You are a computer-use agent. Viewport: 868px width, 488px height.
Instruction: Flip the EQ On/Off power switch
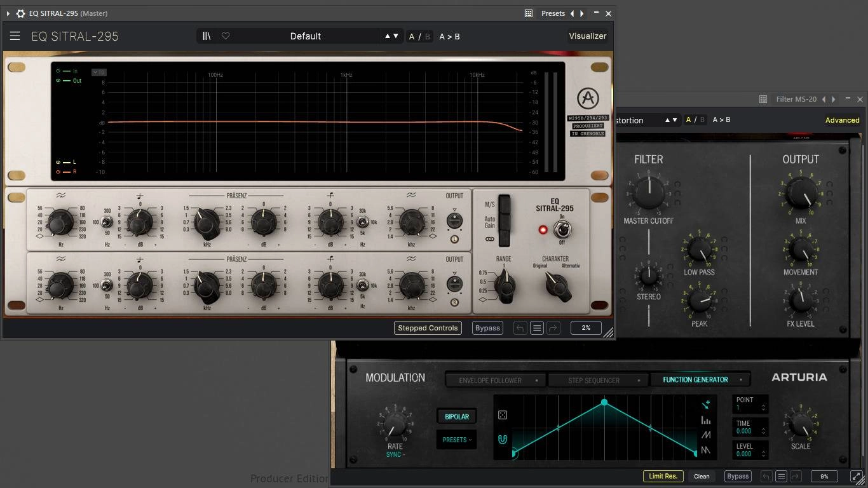[561, 228]
